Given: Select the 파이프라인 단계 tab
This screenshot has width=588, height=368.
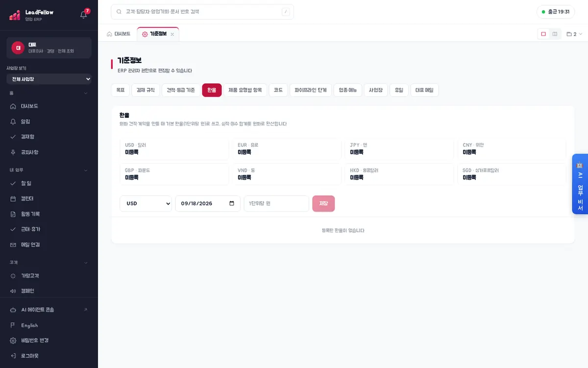Looking at the screenshot, I should (x=311, y=90).
